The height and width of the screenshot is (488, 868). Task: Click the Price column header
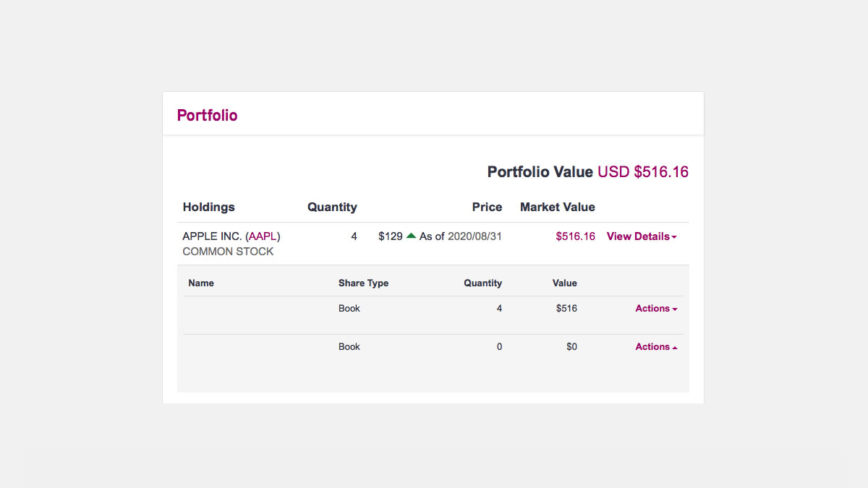(x=487, y=207)
